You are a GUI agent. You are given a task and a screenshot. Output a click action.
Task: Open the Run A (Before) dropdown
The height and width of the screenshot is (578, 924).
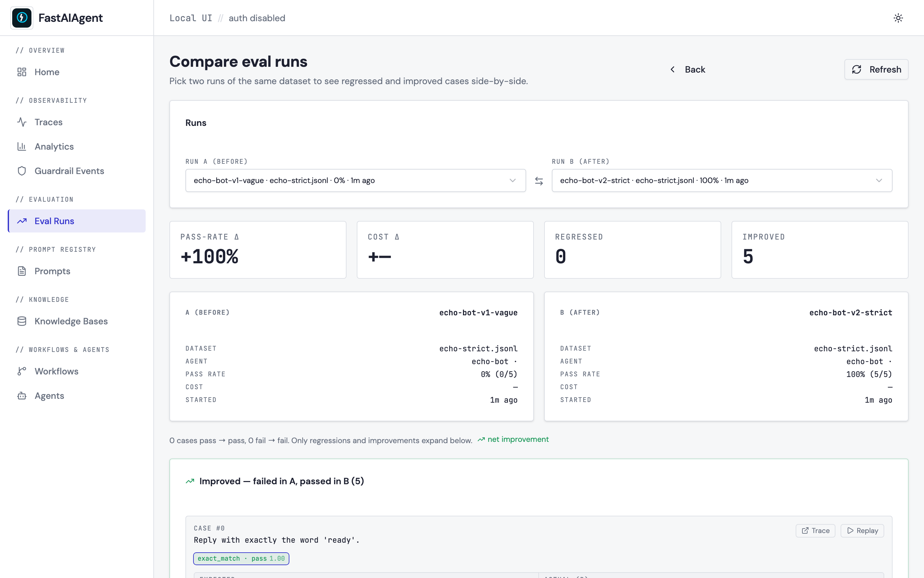click(x=355, y=180)
